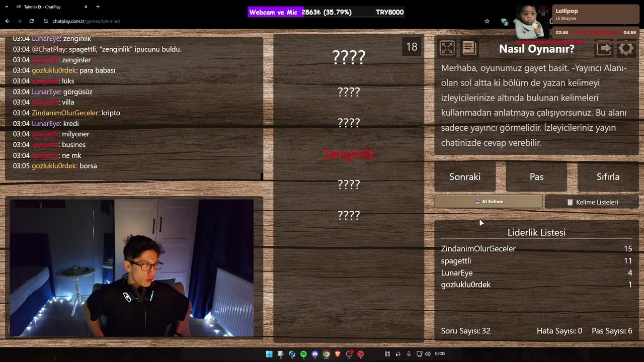Click the Sonraki button
Image resolution: width=644 pixels, height=362 pixels.
465,176
